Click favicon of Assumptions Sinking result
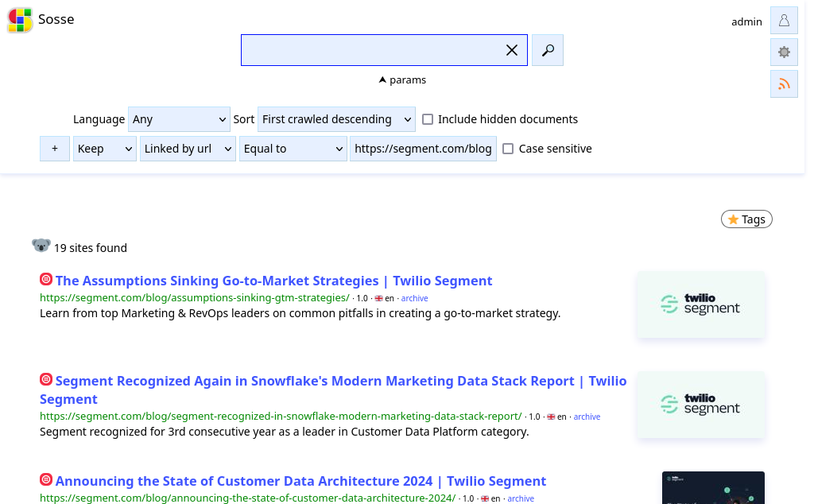 (x=46, y=279)
